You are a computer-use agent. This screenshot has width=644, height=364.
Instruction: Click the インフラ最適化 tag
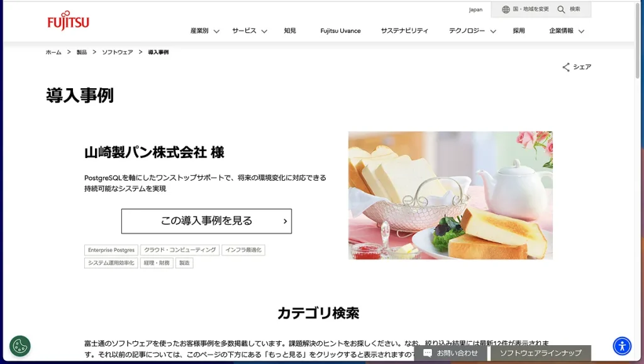pyautogui.click(x=243, y=250)
